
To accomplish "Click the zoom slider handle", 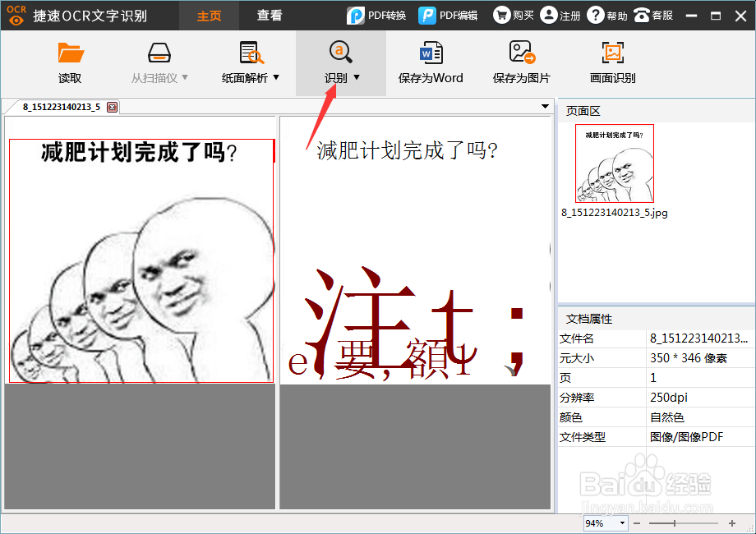I will [675, 523].
